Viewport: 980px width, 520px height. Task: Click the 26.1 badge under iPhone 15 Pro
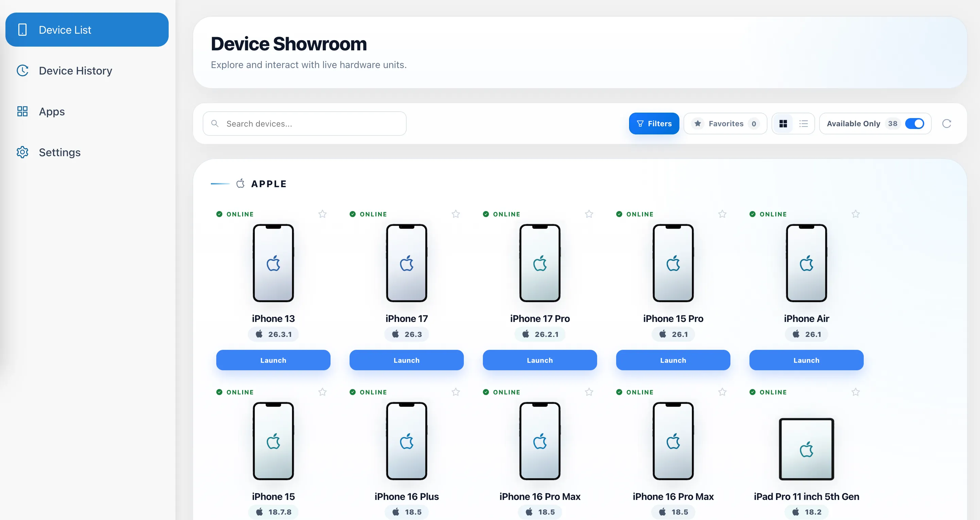tap(673, 334)
